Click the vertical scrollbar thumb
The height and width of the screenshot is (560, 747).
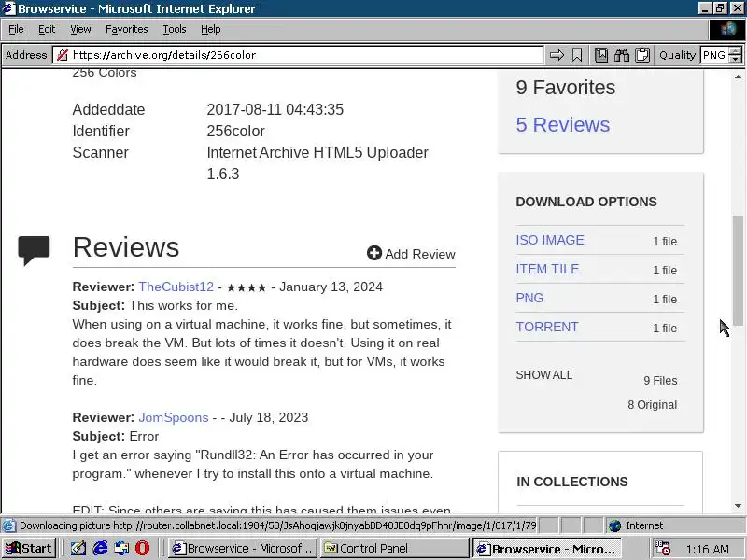tap(738, 271)
